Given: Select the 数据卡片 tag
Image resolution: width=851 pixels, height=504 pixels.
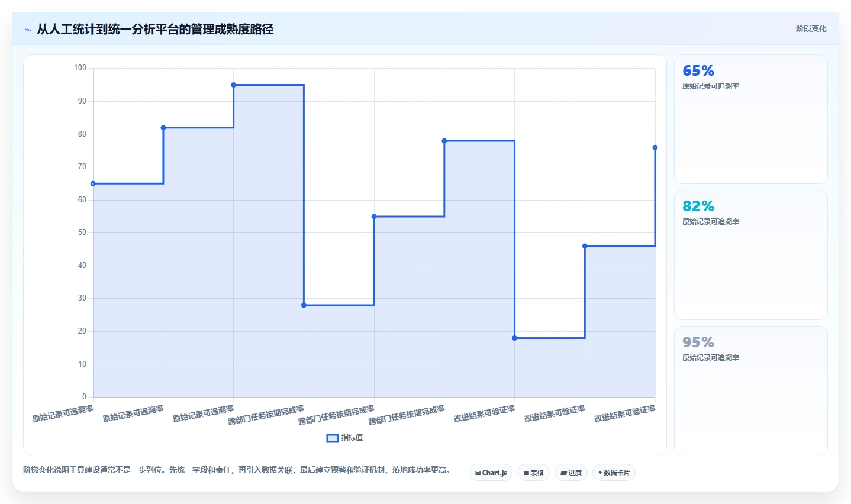Looking at the screenshot, I should pos(614,473).
